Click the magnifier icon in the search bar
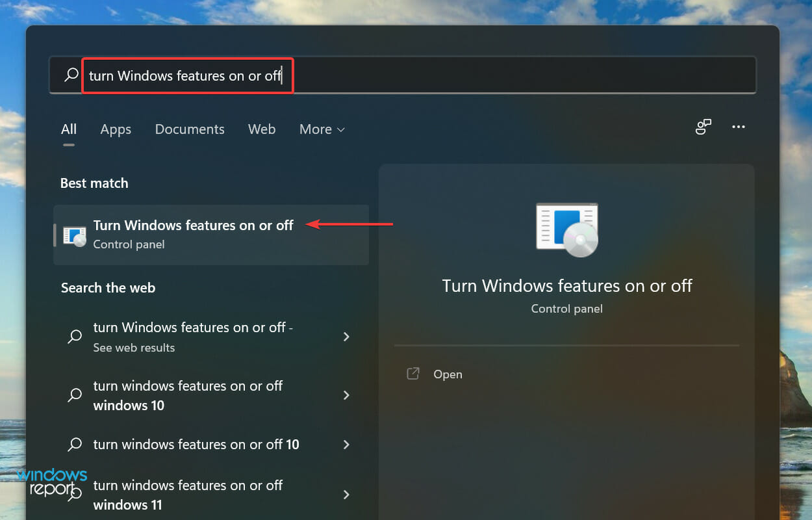The width and height of the screenshot is (812, 520). point(71,75)
